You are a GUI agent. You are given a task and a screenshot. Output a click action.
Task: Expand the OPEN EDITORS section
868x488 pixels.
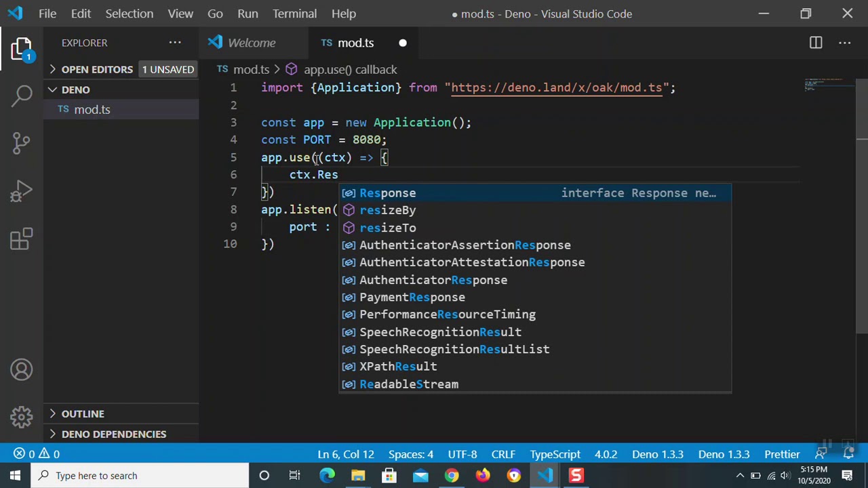coord(97,69)
